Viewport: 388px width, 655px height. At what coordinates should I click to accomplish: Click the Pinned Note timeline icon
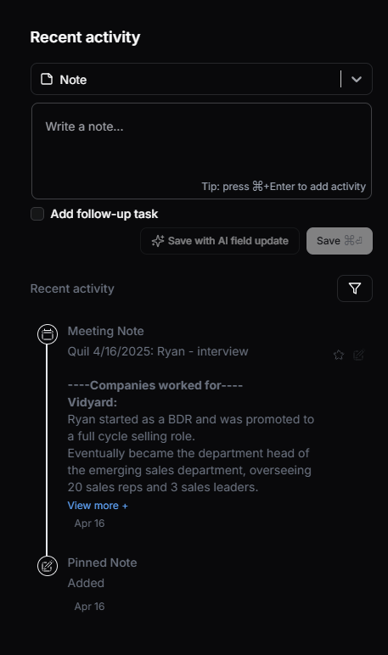[x=48, y=566]
